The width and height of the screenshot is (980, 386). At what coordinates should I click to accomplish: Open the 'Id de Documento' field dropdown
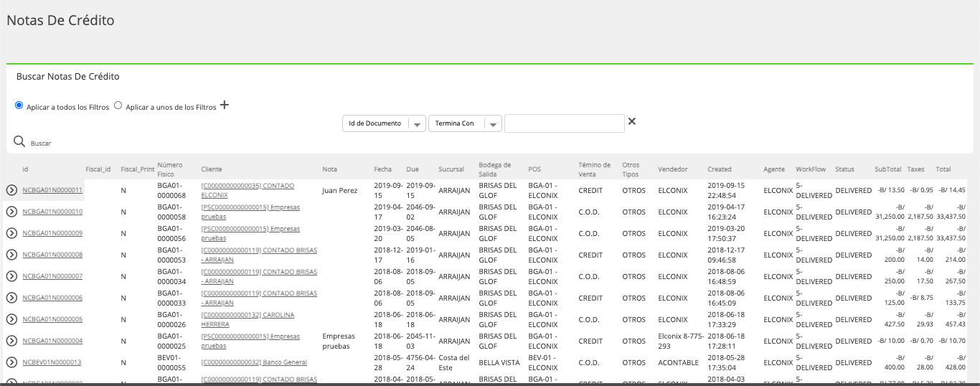click(384, 123)
